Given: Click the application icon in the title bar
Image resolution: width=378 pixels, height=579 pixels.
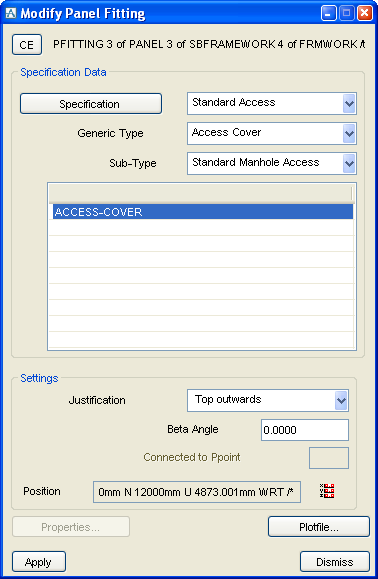Looking at the screenshot, I should point(11,13).
